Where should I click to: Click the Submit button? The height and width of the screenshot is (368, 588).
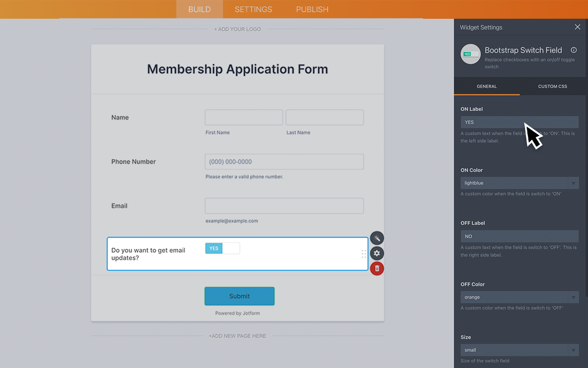tap(239, 296)
